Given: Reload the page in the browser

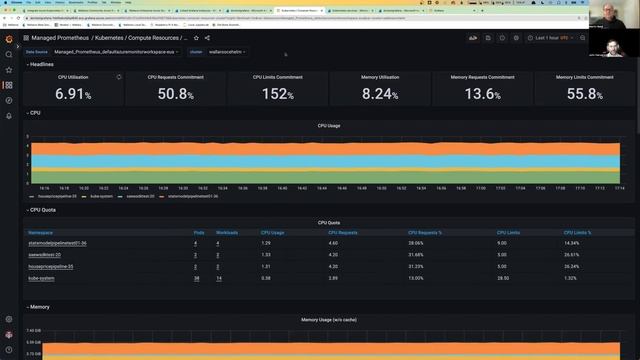Looking at the screenshot, I should coord(18,18).
